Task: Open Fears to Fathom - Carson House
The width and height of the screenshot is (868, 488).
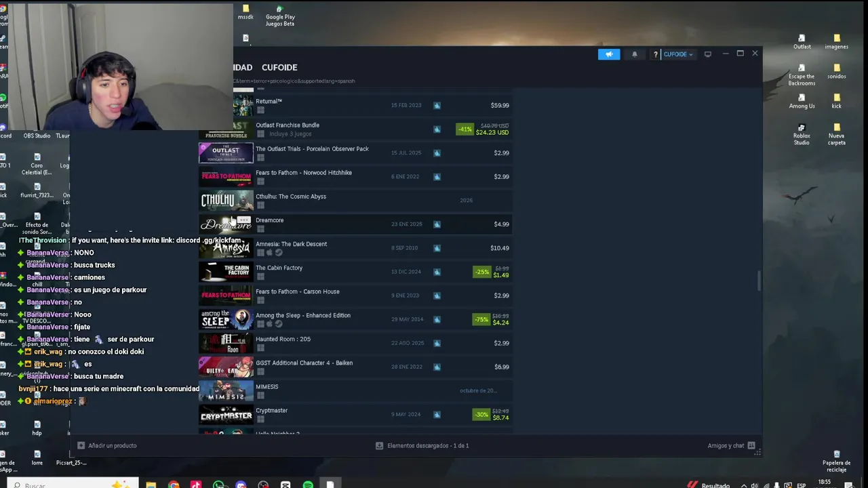Action: coord(355,296)
